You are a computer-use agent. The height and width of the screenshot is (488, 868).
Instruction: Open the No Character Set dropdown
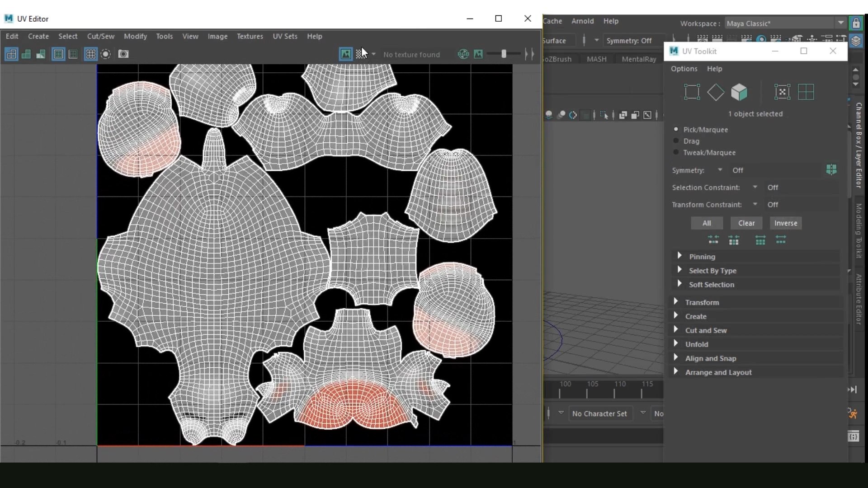[x=599, y=413]
